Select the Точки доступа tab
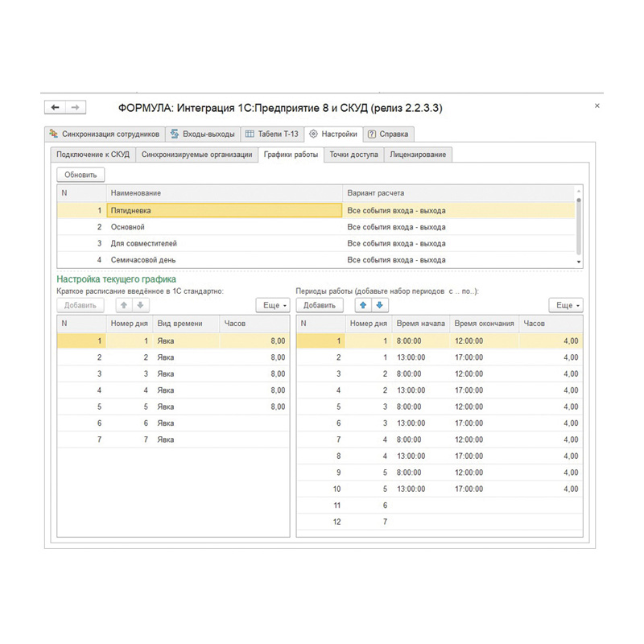 [353, 154]
